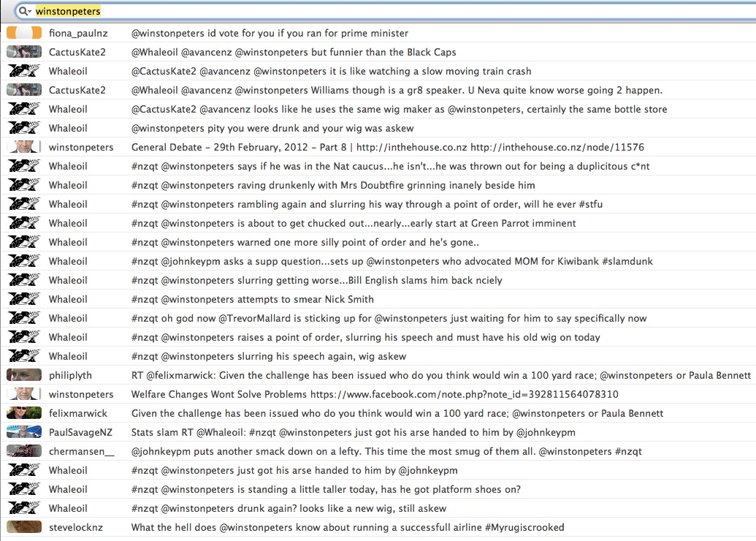Select tweet 'has he got platform shoes on?'
The height and width of the screenshot is (541, 756).
point(326,489)
